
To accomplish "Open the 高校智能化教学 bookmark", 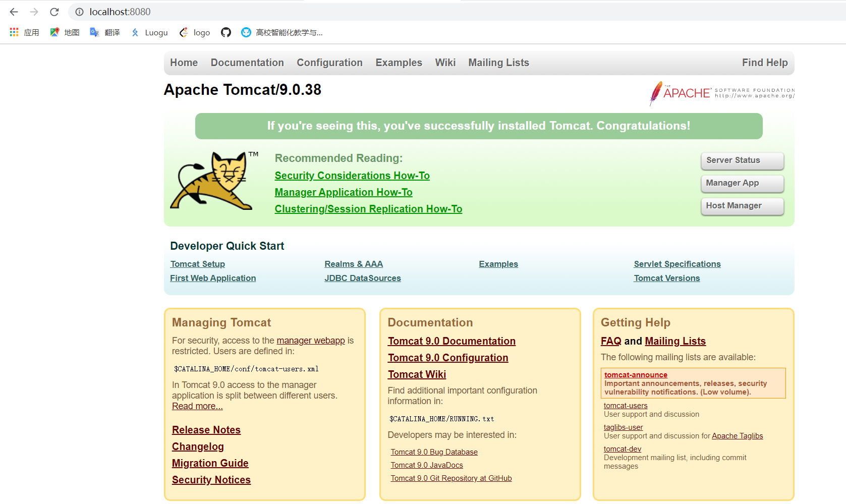I will (282, 32).
